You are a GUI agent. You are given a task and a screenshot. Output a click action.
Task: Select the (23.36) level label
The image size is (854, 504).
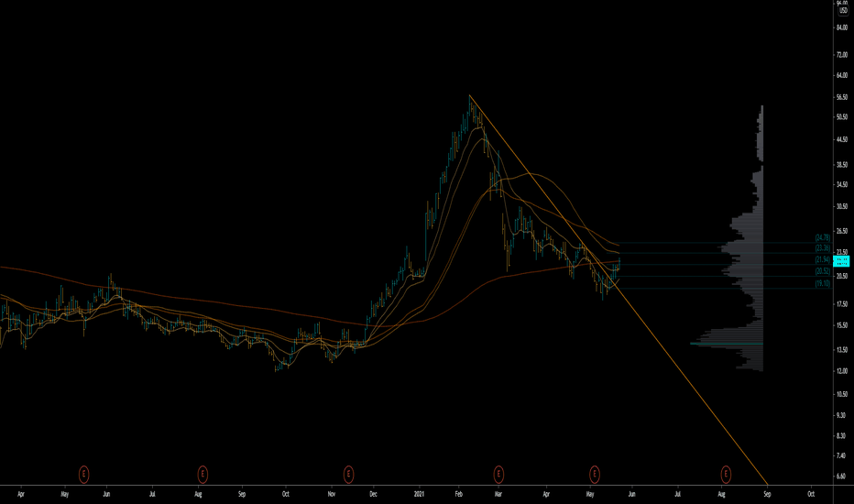pos(823,248)
